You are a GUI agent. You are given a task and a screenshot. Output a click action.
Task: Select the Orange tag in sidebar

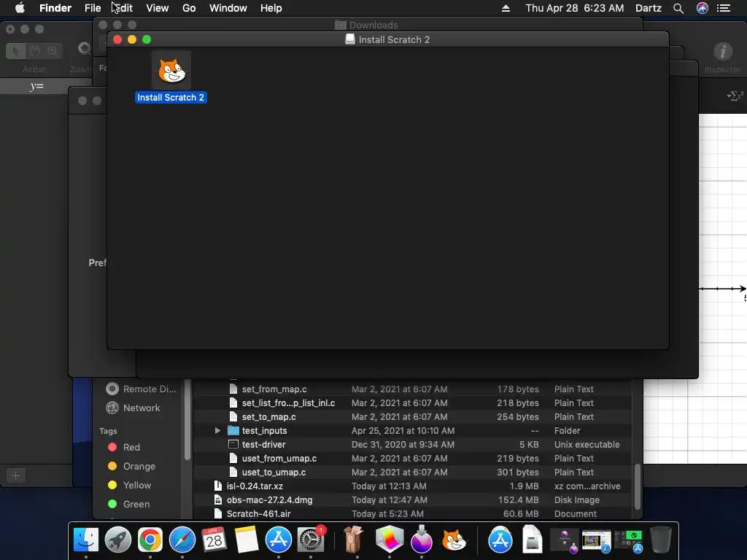132,466
